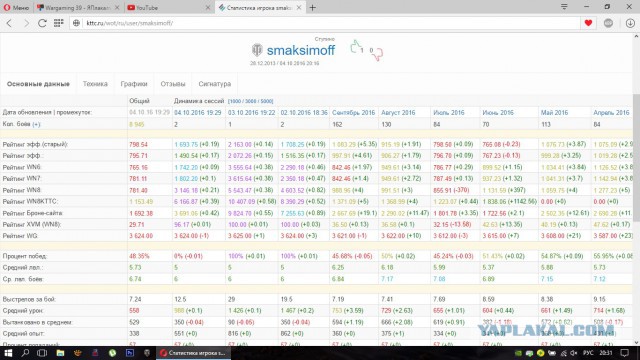Image resolution: width=640 pixels, height=360 pixels.
Task: Show site info via globe icon
Action: 76,23
